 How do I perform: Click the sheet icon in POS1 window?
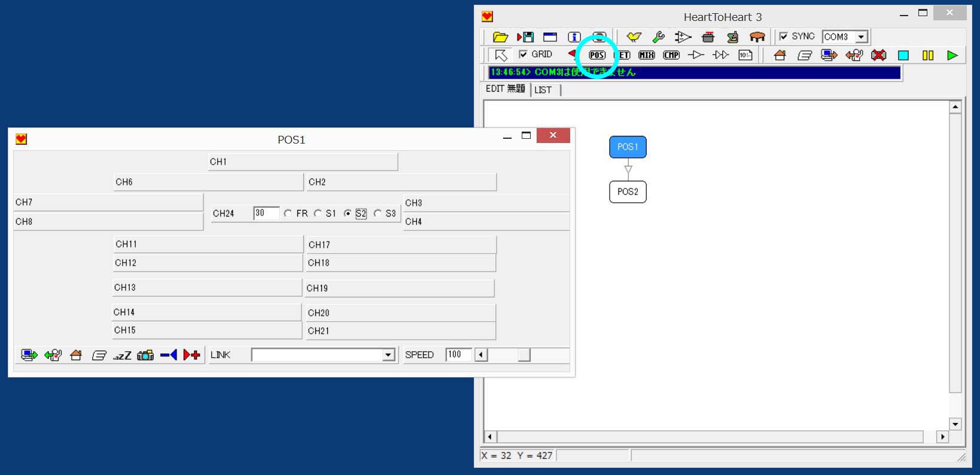click(x=99, y=355)
